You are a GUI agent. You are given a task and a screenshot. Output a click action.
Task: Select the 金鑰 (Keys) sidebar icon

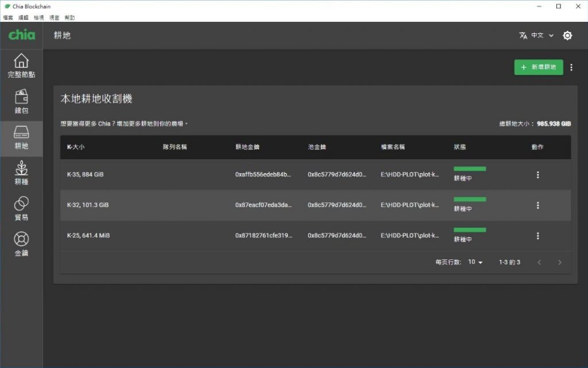pyautogui.click(x=21, y=244)
